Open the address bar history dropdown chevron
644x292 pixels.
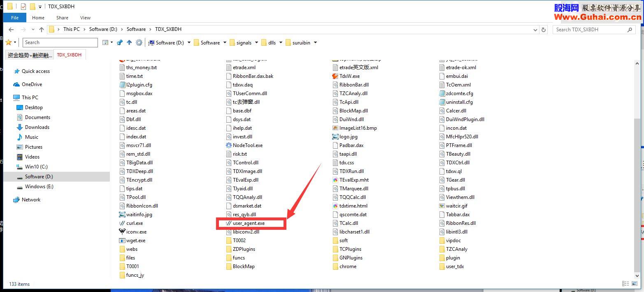tap(535, 30)
